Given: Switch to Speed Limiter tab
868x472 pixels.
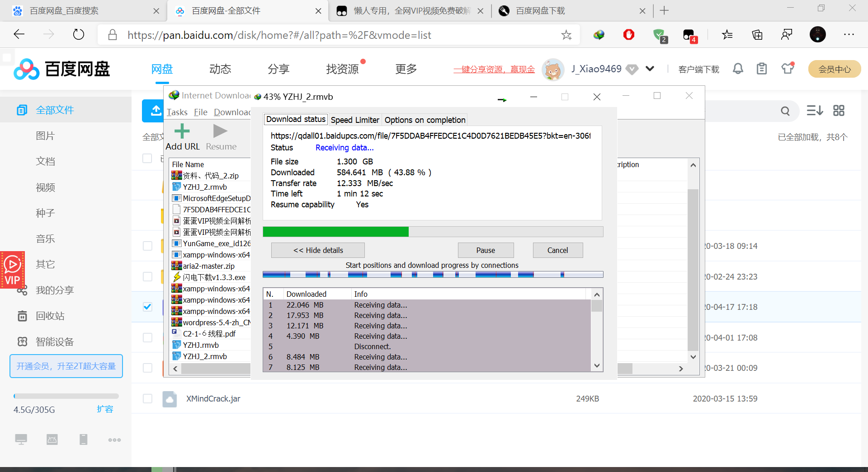Looking at the screenshot, I should (355, 120).
